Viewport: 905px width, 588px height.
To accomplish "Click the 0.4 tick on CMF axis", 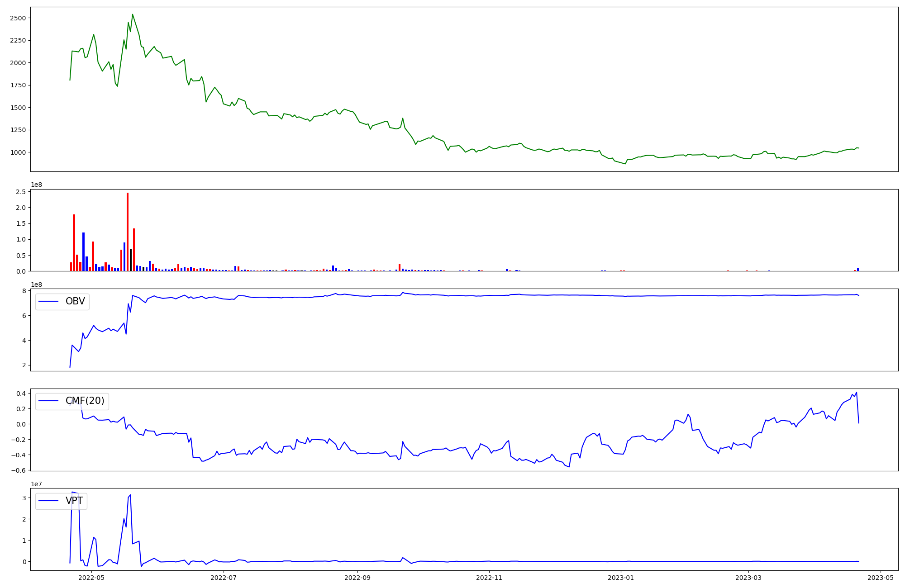I will coord(20,394).
